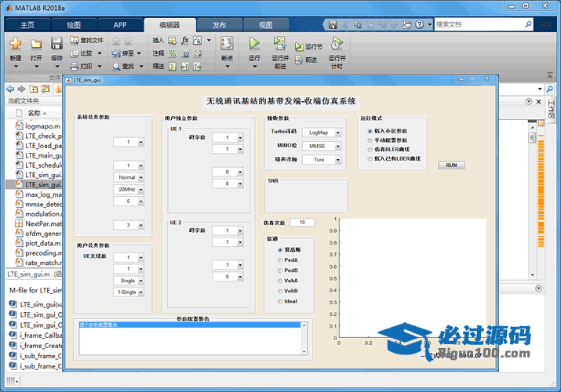Click the Run and Advance icon
Image resolution: width=561 pixels, height=392 pixels.
[x=280, y=43]
